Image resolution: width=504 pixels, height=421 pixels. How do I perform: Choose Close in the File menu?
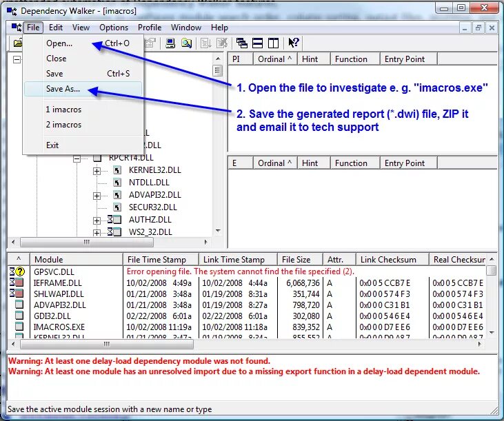pyautogui.click(x=83, y=59)
